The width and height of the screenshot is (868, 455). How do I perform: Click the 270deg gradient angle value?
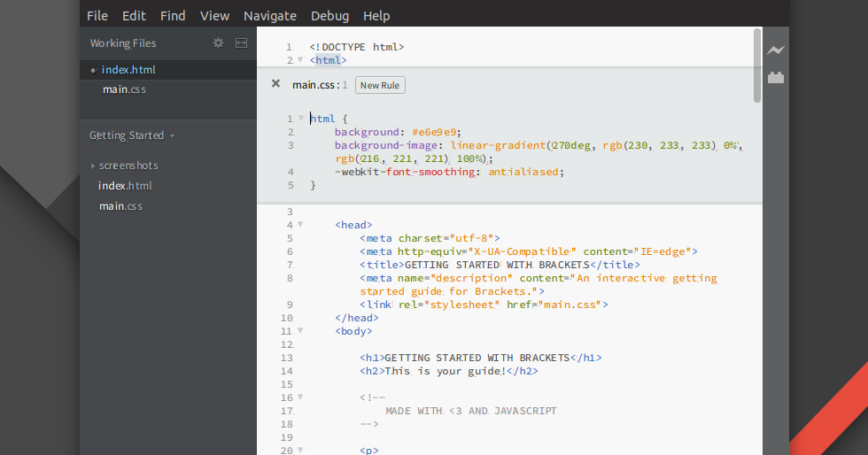point(570,145)
